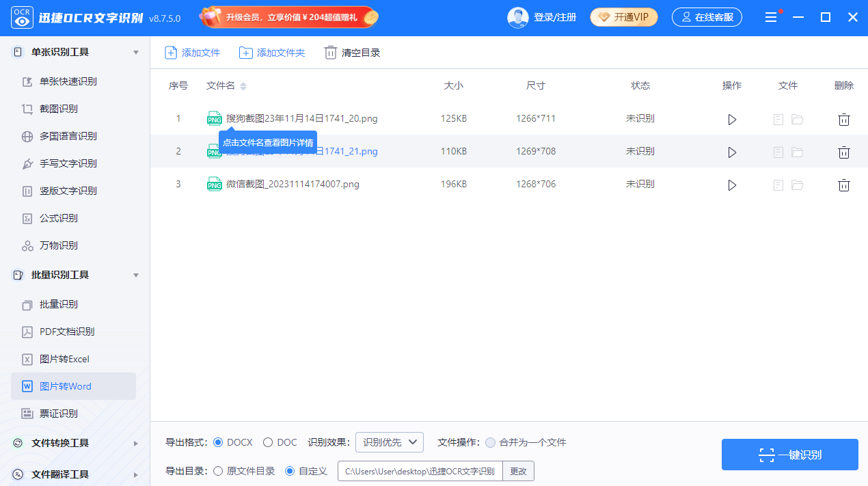Viewport: 868px width, 486px height.
Task: Enable the 合并为一个文件 option
Action: [x=490, y=442]
